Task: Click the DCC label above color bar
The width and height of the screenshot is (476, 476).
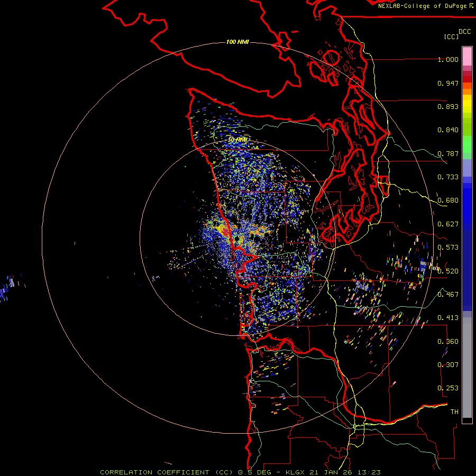Action: point(464,32)
